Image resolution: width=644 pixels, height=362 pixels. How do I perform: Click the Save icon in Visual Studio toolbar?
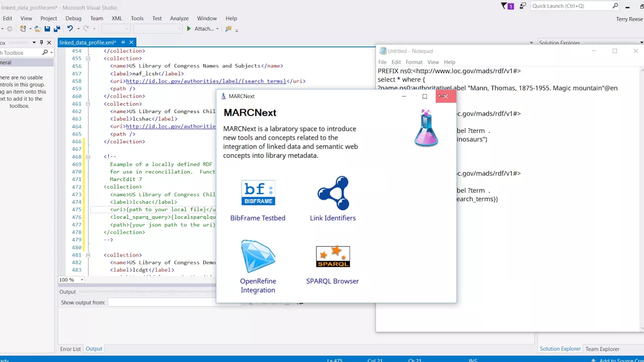pos(47,29)
